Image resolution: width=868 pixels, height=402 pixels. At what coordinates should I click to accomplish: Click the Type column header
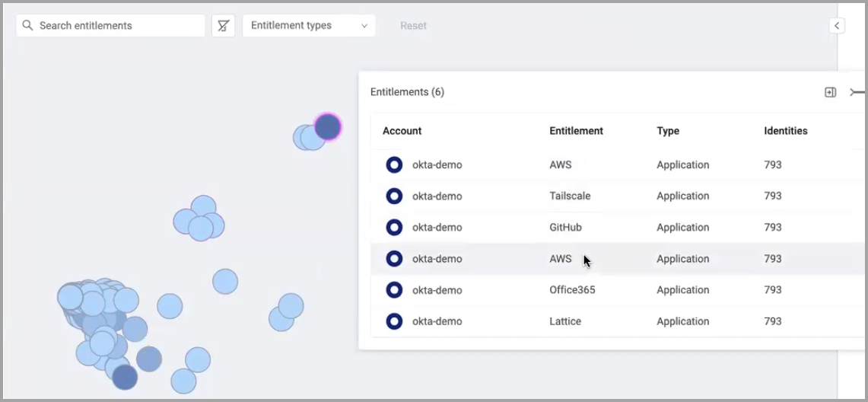pos(668,131)
